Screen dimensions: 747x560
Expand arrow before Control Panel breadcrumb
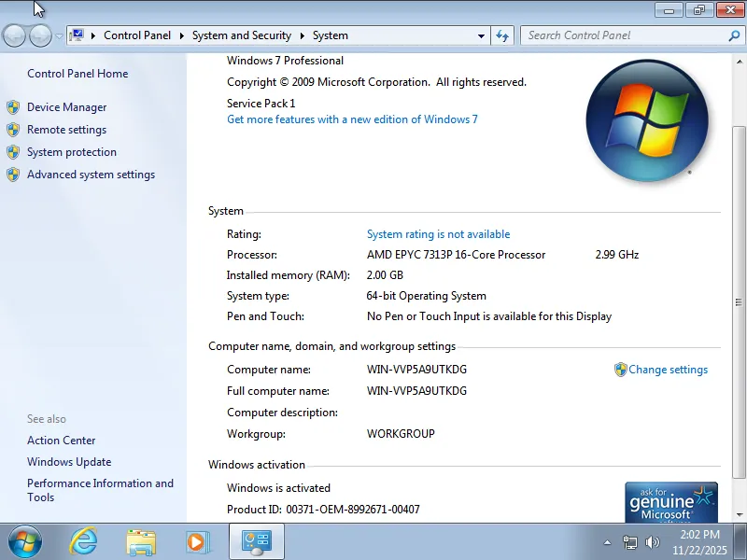click(x=93, y=35)
